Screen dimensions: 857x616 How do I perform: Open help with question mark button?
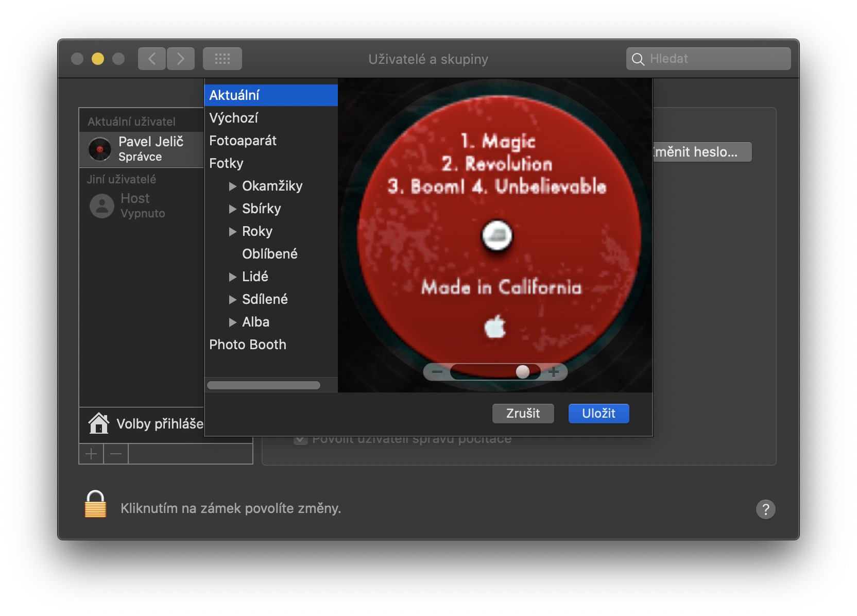tap(765, 509)
